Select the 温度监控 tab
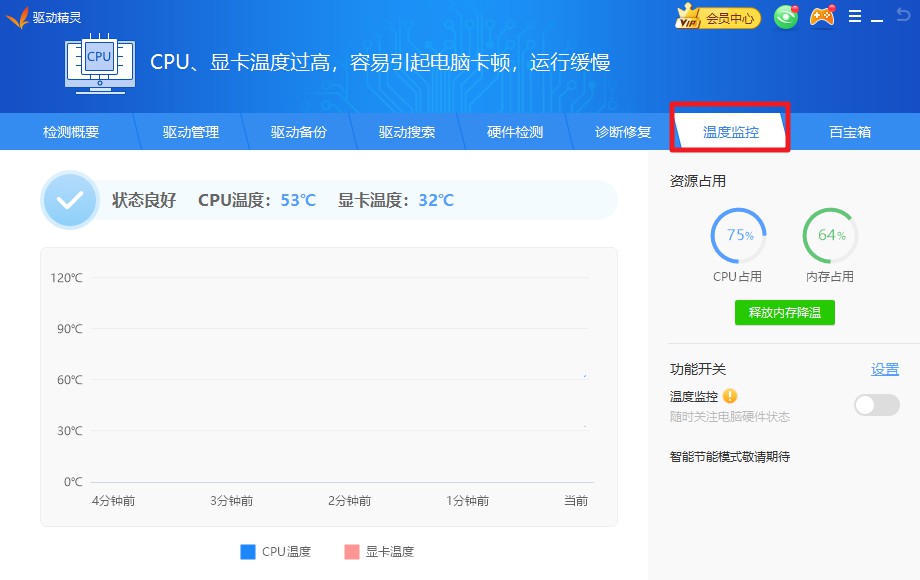Viewport: 920px width, 580px height. [x=731, y=132]
